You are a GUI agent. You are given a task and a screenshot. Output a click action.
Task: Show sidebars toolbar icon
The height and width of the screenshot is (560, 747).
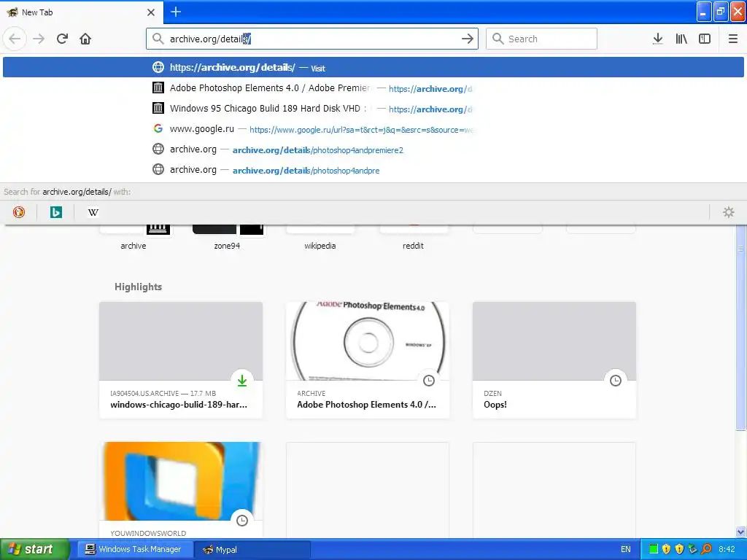pos(705,39)
